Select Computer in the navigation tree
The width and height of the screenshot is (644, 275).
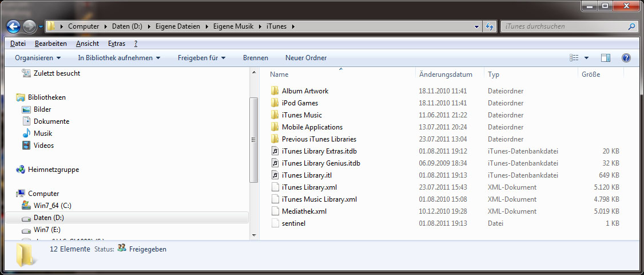43,194
